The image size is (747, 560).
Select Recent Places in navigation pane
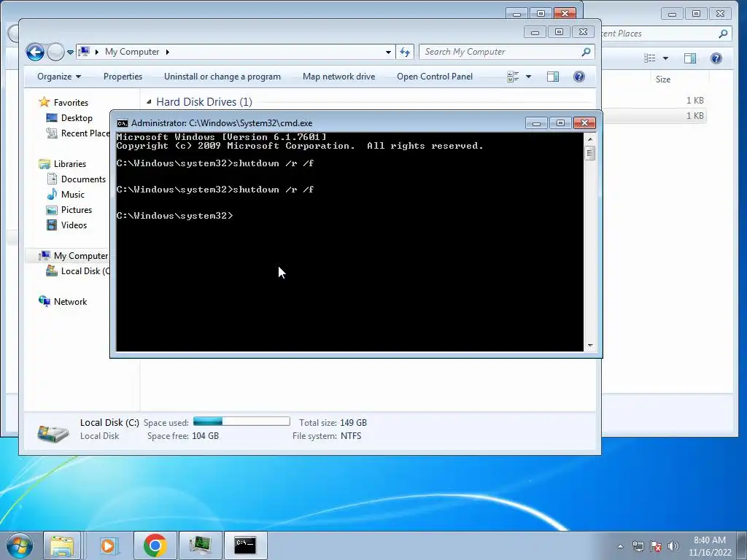coord(77,133)
